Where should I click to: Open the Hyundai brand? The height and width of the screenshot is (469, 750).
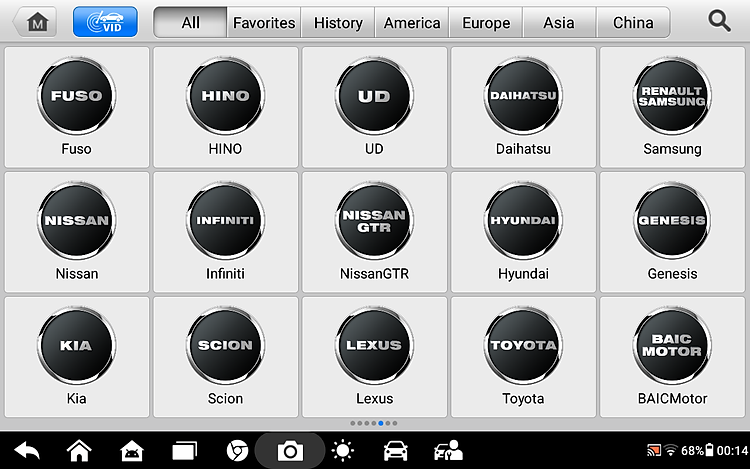pos(523,232)
